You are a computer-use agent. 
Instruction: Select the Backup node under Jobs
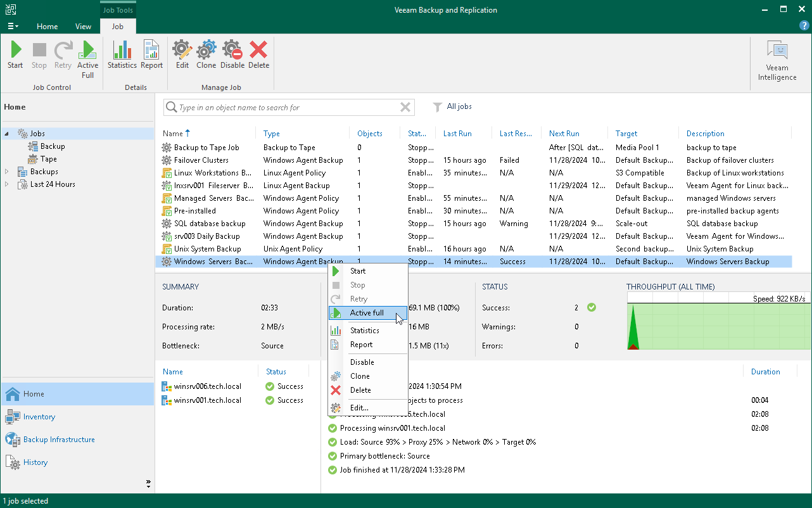click(53, 146)
